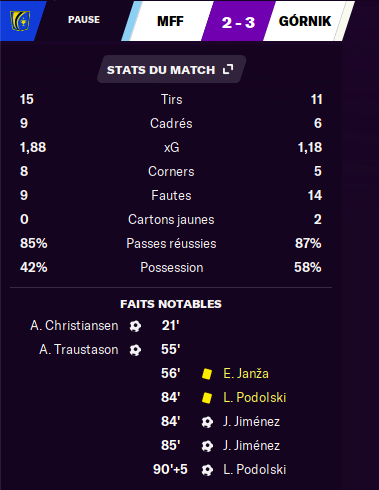The height and width of the screenshot is (490, 379).
Task: Click the 85' goal ball icon for J. Jiménez
Action: [x=207, y=446]
